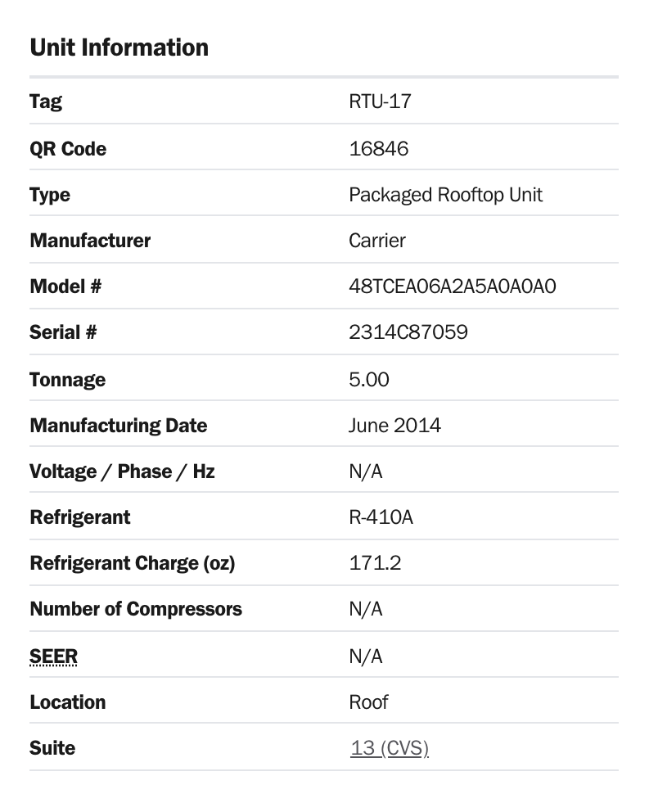The width and height of the screenshot is (658, 812).
Task: Click the RTU-17 tag value
Action: point(380,101)
